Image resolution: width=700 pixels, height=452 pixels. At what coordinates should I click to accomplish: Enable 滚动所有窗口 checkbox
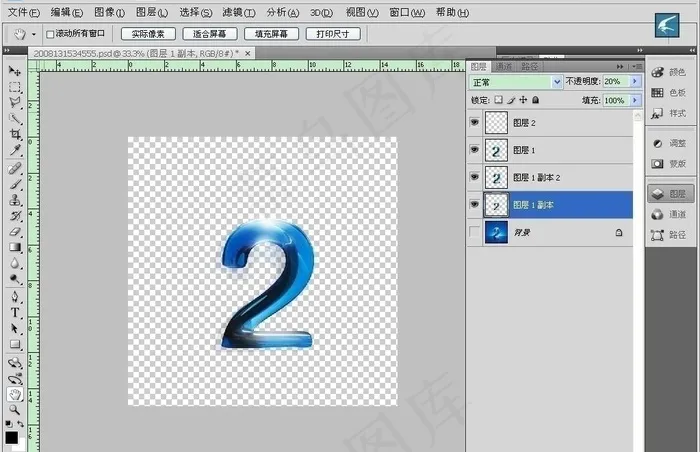[x=50, y=34]
